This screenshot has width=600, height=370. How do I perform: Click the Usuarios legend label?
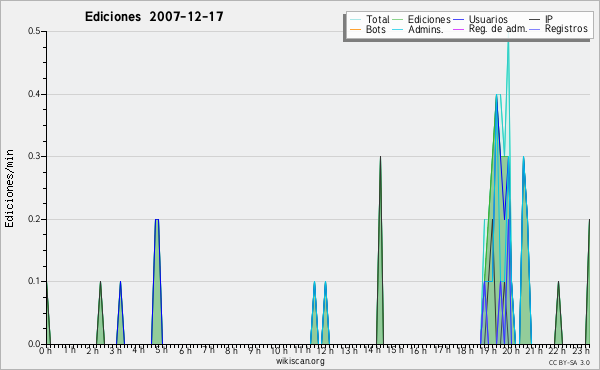pos(488,19)
